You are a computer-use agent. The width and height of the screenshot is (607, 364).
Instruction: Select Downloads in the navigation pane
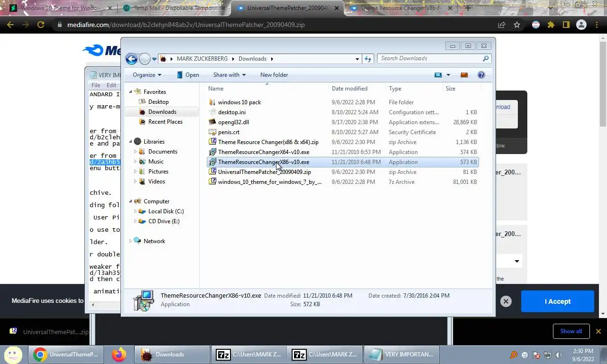pos(162,112)
